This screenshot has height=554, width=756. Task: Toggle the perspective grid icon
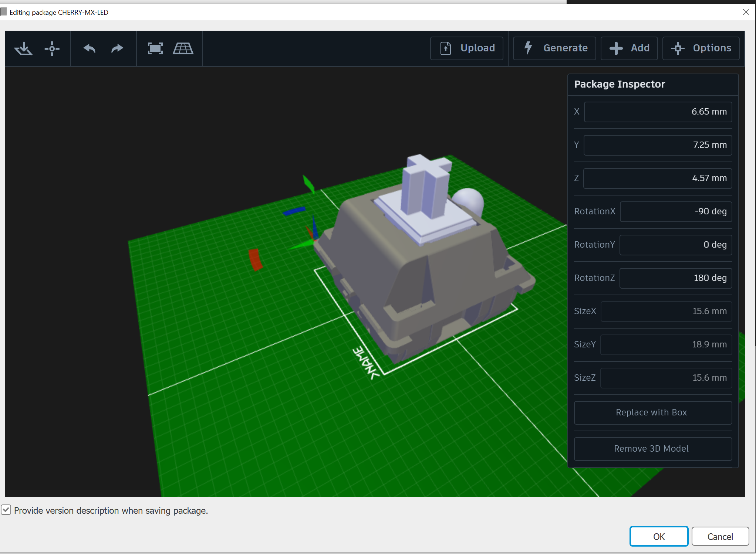tap(183, 48)
